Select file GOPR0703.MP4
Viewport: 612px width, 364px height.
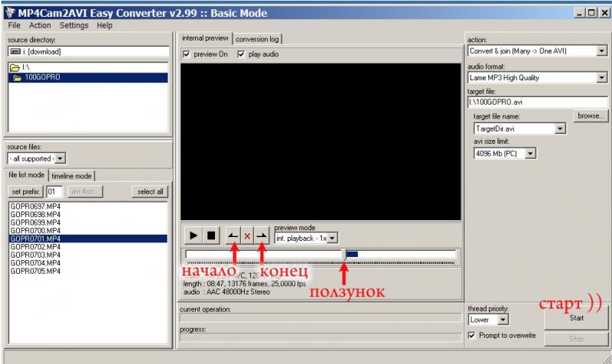(x=88, y=255)
